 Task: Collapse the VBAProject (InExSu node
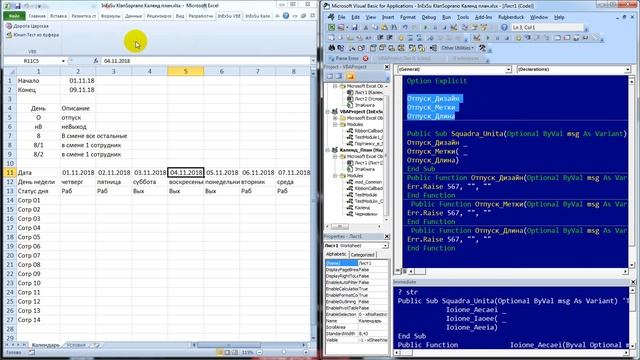pos(328,111)
